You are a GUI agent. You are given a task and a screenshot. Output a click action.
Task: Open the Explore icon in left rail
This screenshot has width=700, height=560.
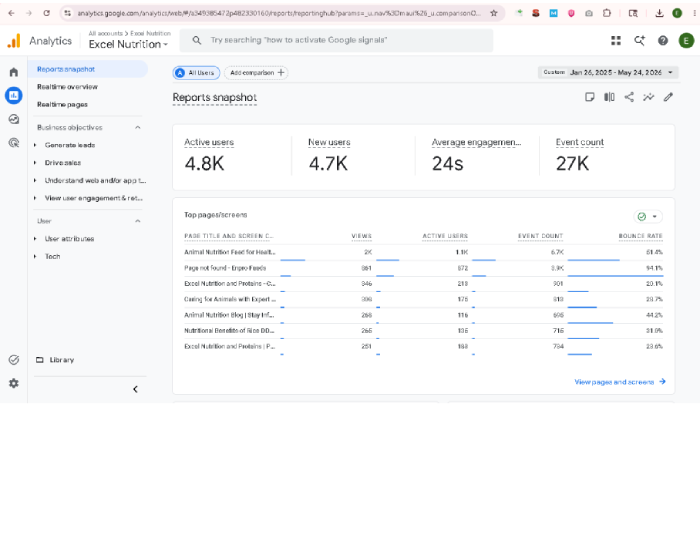(14, 119)
